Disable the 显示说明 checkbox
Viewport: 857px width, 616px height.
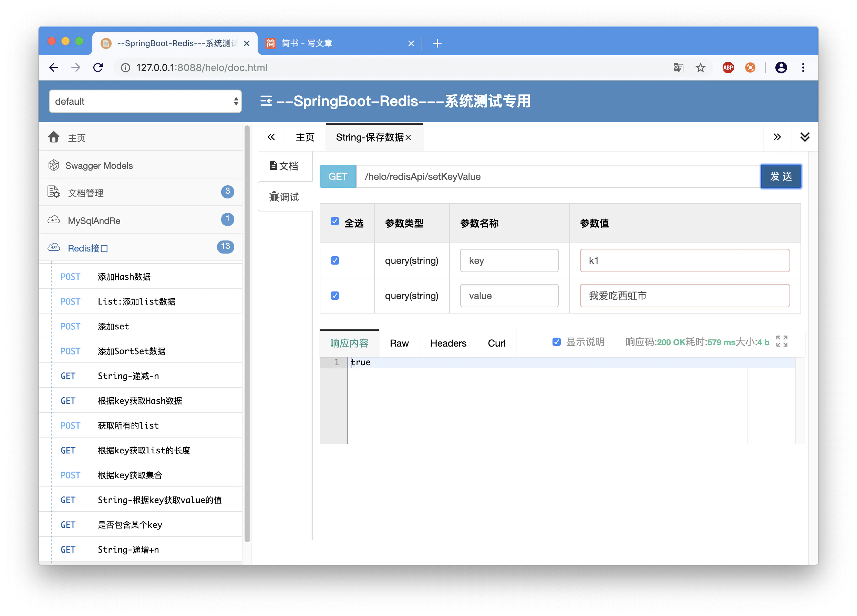[x=556, y=342]
